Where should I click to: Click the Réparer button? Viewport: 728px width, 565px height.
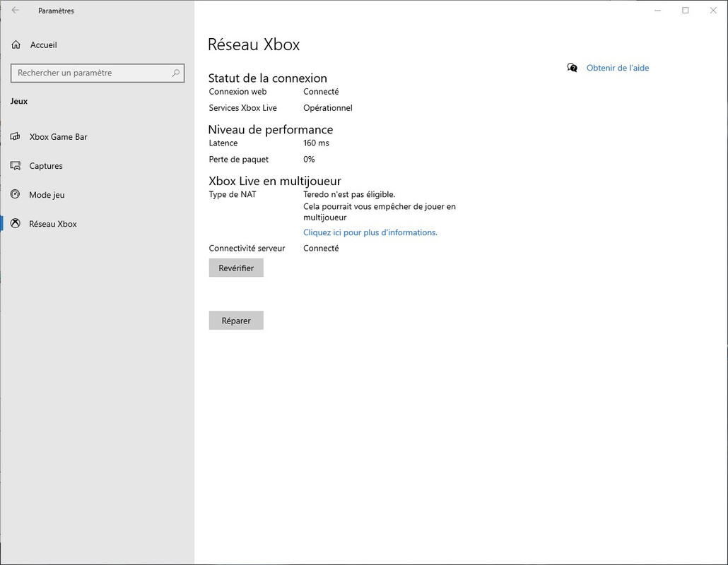pos(236,321)
